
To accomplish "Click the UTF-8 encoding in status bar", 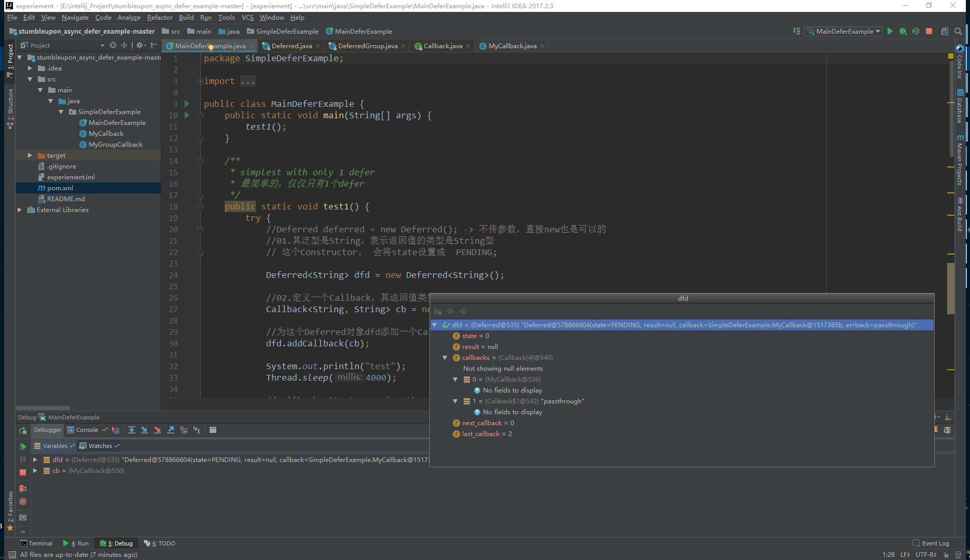I will tap(926, 555).
